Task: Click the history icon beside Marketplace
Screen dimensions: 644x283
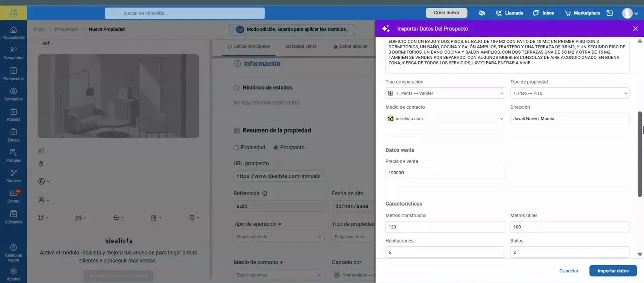Action: [610, 13]
